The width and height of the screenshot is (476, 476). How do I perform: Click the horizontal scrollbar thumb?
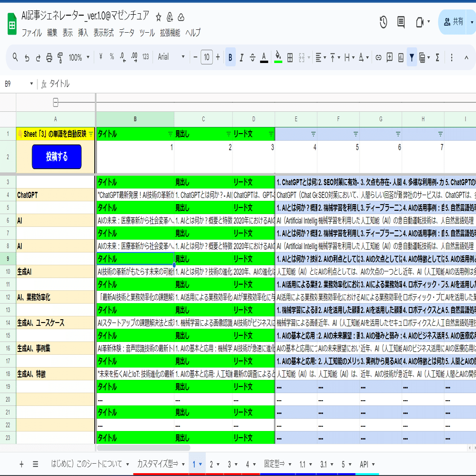pyautogui.click(x=144, y=448)
